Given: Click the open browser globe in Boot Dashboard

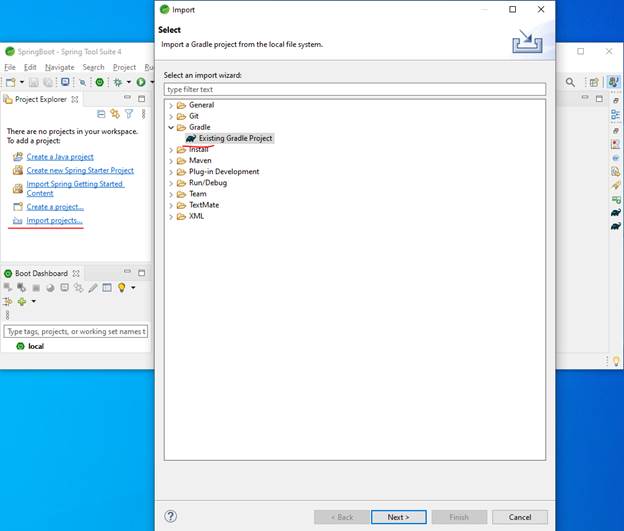Looking at the screenshot, I should pyautogui.click(x=50, y=288).
